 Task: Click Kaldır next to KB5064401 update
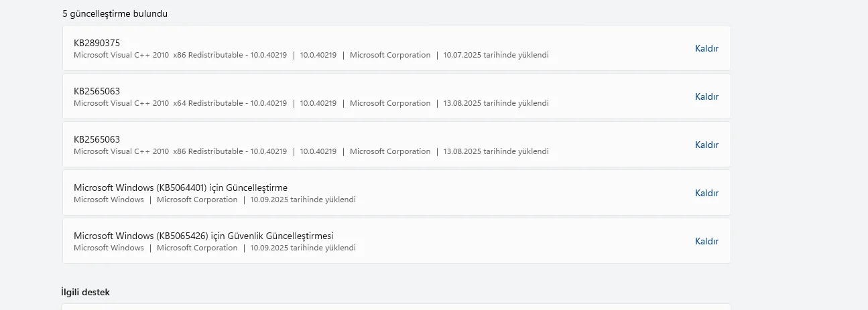click(x=706, y=193)
